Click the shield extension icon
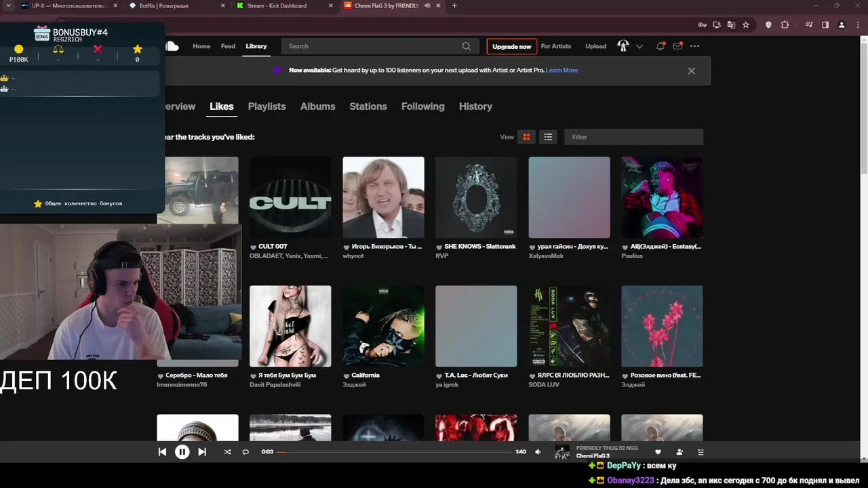Viewport: 868px width, 488px height. pos(768,25)
